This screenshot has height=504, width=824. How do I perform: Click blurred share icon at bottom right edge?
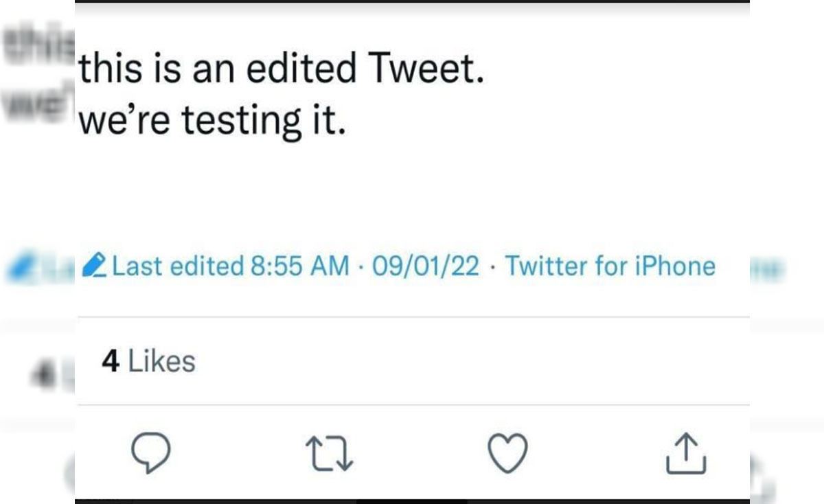[764, 474]
